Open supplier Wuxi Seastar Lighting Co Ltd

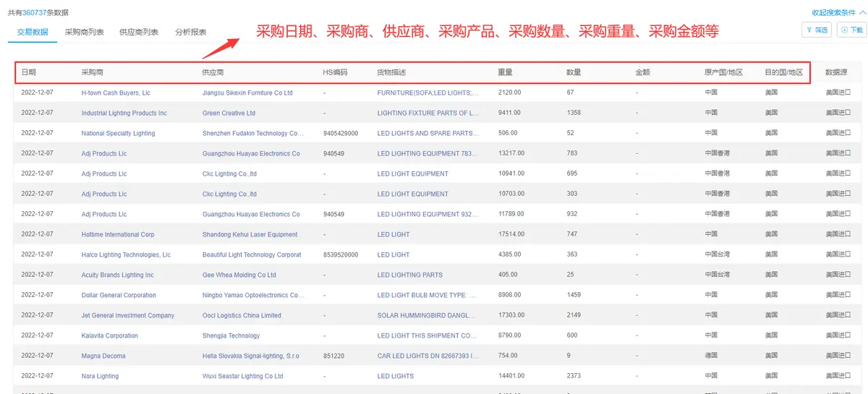[242, 376]
